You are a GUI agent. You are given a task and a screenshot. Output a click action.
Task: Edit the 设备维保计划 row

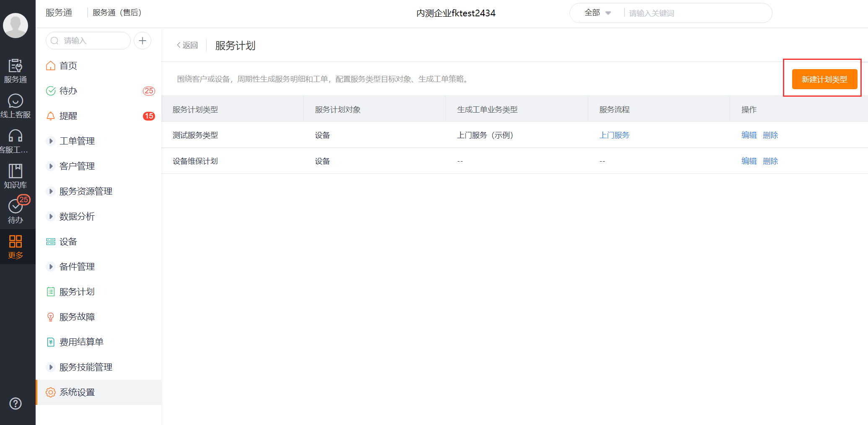pyautogui.click(x=749, y=161)
